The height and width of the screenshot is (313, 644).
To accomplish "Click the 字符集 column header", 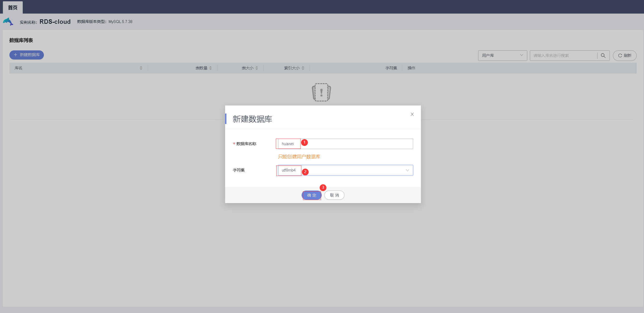I will (x=391, y=68).
